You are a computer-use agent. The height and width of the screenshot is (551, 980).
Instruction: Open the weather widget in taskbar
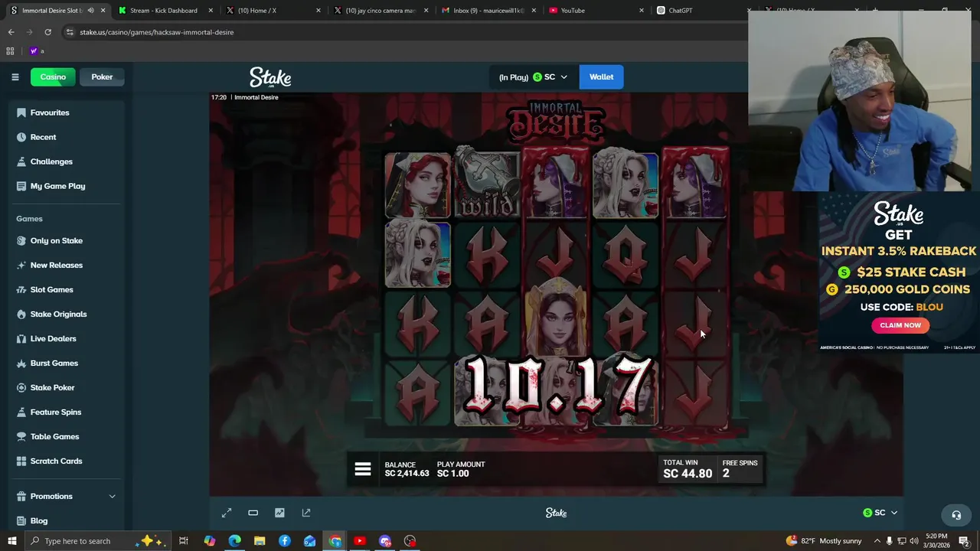coord(824,541)
